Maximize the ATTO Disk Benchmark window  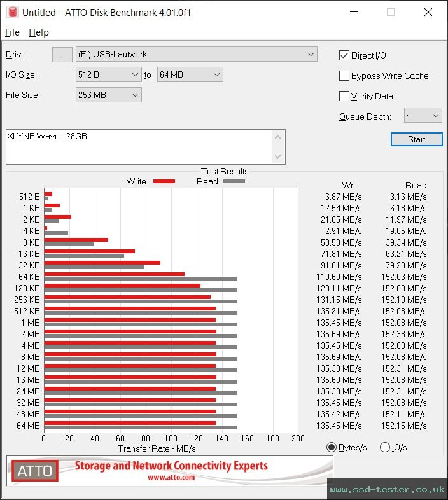(391, 12)
